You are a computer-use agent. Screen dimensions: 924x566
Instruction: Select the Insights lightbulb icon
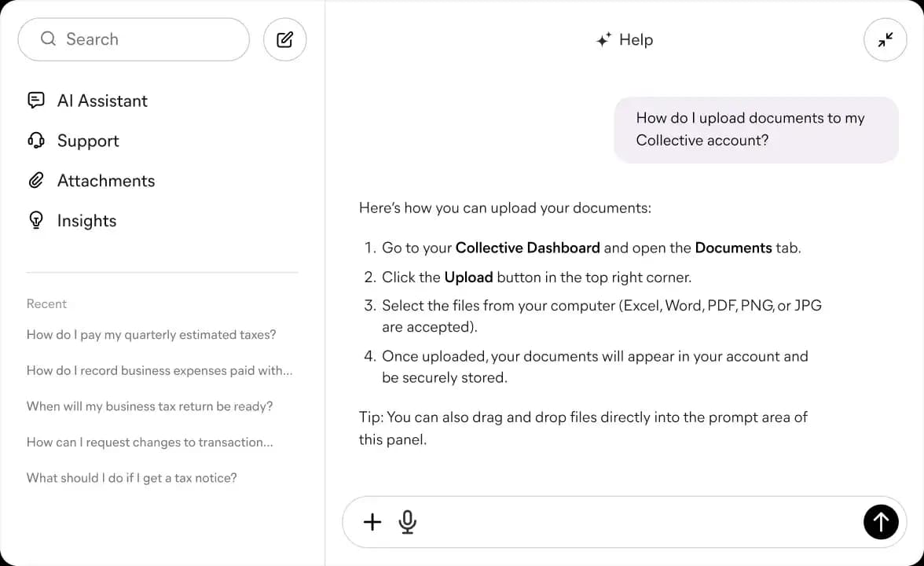point(36,220)
